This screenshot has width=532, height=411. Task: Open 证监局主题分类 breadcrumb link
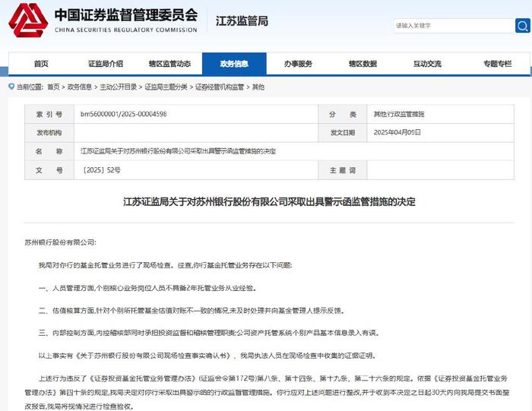[x=166, y=87]
